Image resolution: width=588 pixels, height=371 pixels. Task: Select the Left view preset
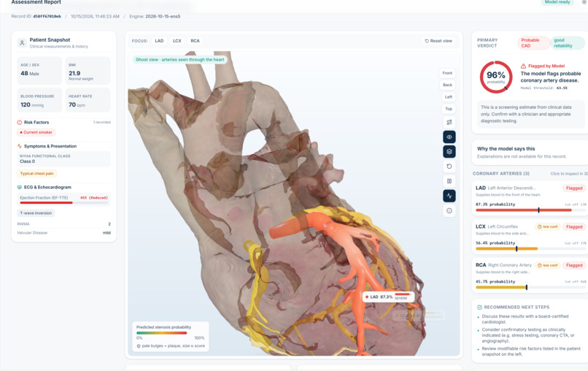point(448,97)
